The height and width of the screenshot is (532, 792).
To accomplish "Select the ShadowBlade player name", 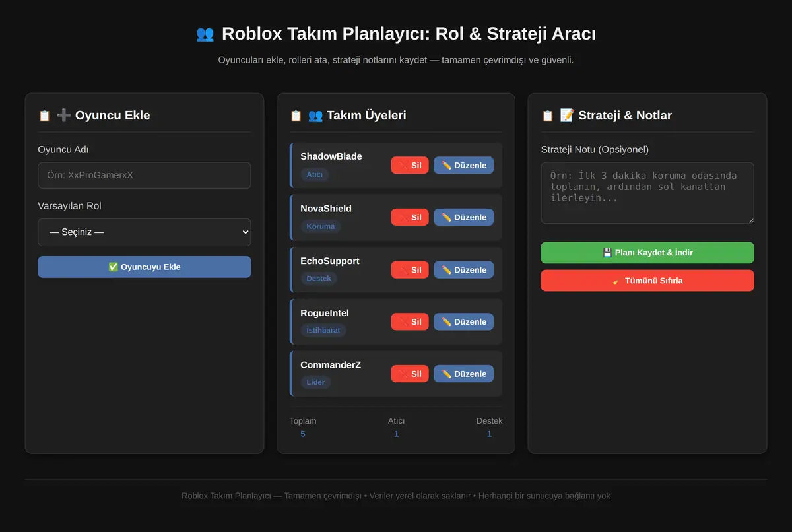I will [331, 156].
